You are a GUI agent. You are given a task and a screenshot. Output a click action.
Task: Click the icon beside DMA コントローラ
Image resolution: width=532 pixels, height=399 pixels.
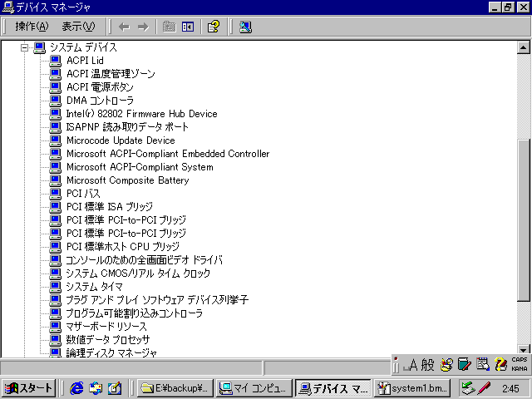[x=56, y=101]
